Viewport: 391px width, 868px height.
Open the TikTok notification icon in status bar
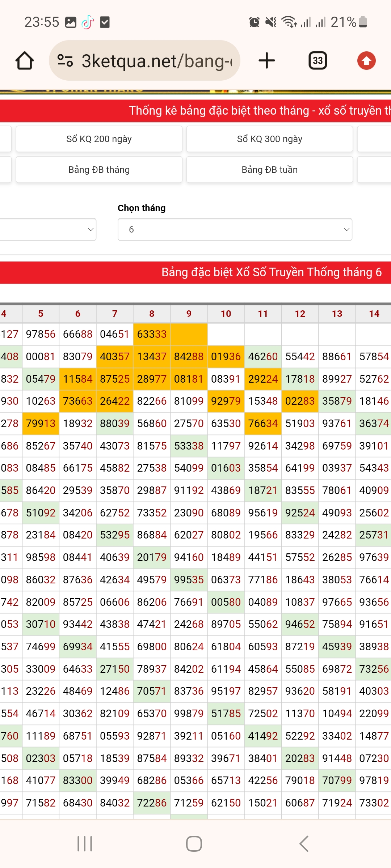pyautogui.click(x=88, y=22)
